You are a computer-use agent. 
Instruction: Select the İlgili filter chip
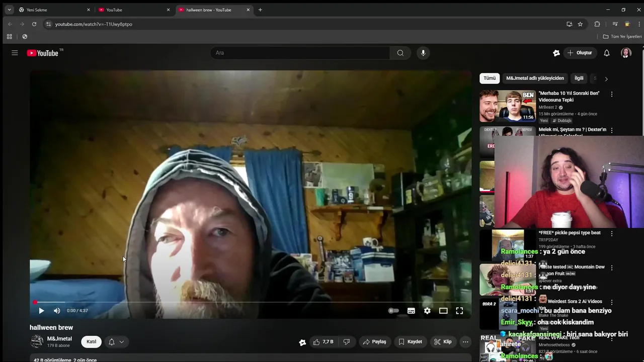579,78
